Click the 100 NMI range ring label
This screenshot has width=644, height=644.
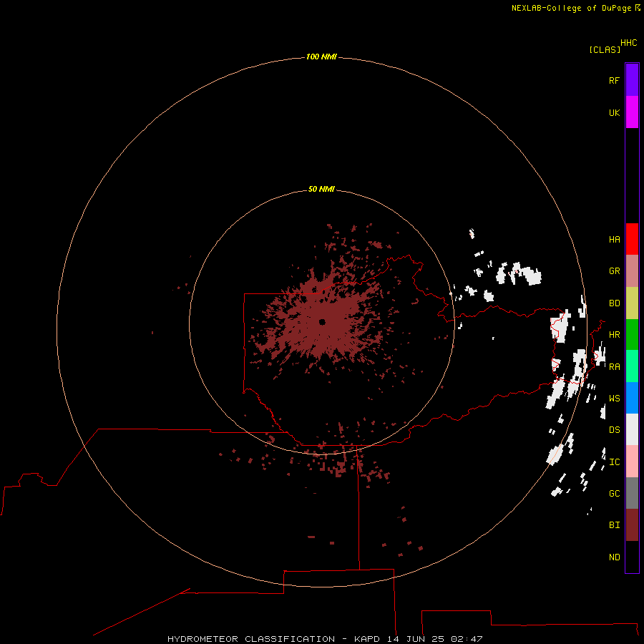[321, 57]
